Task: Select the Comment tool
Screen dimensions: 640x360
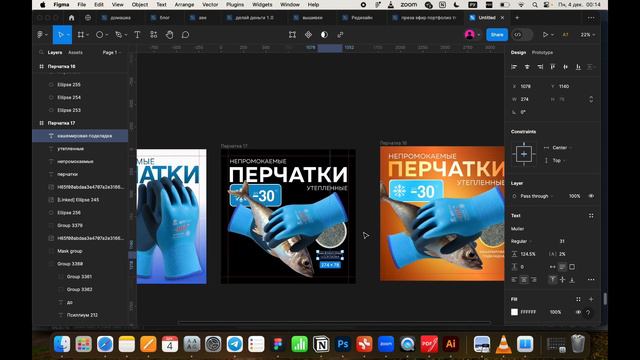Action: point(185,35)
